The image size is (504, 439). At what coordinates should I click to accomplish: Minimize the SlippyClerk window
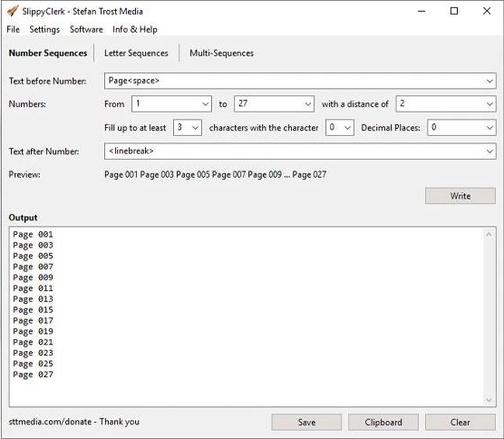coord(422,11)
